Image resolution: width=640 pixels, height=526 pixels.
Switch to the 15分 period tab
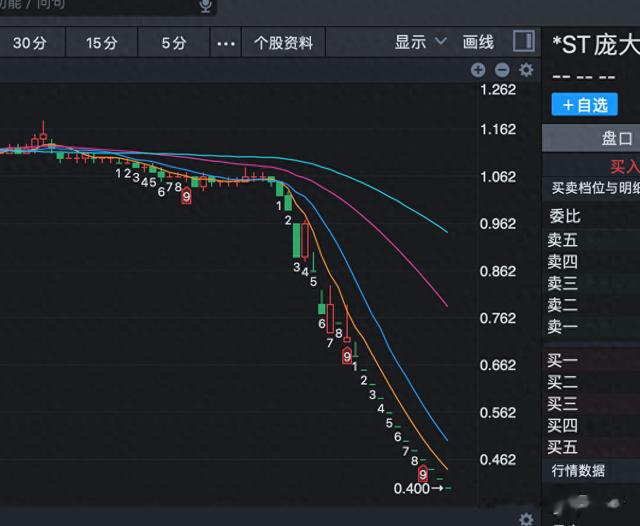(x=101, y=43)
